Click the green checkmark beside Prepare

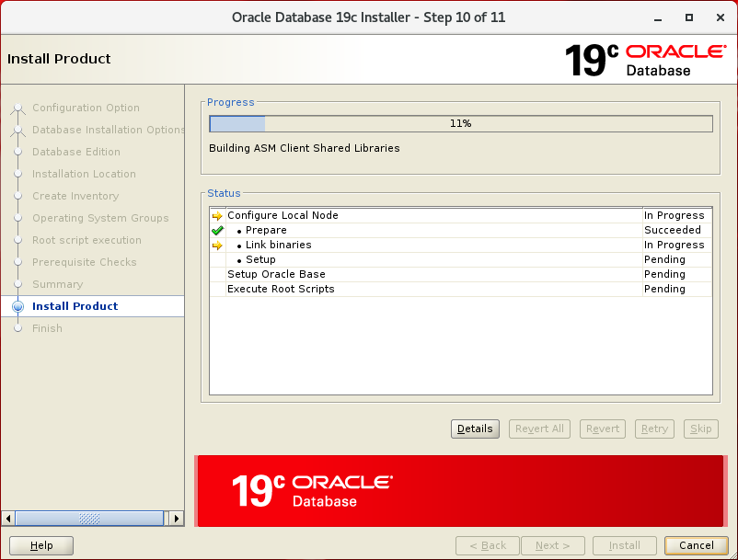click(x=217, y=231)
